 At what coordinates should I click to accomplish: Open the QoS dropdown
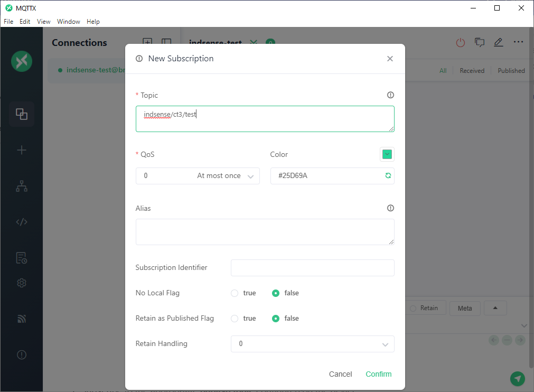pyautogui.click(x=198, y=175)
